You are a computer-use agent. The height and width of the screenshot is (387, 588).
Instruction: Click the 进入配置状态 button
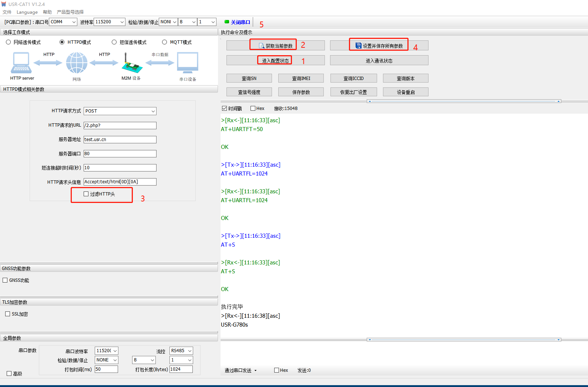(x=275, y=60)
